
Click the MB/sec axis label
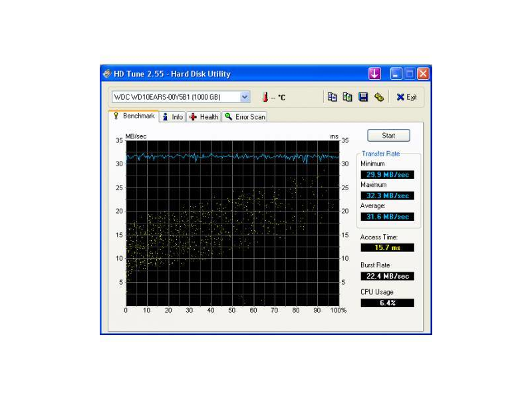(136, 136)
